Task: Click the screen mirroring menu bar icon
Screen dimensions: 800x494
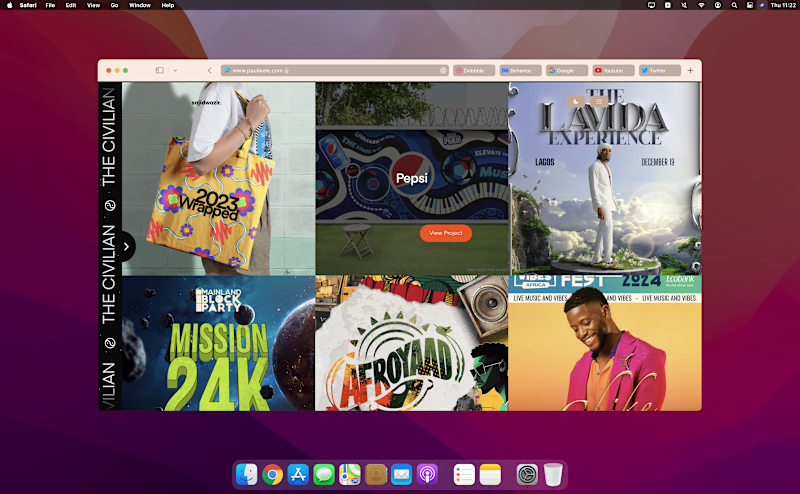Action: point(652,5)
